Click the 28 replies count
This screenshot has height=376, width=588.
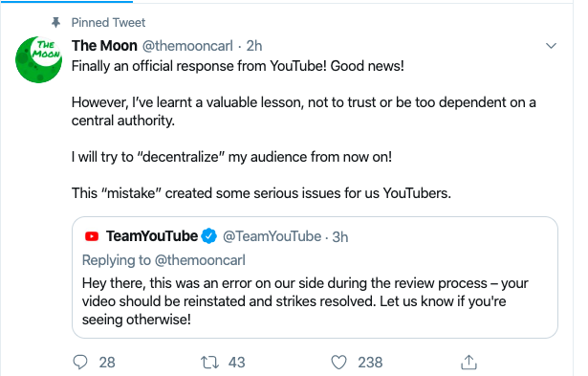[107, 363]
